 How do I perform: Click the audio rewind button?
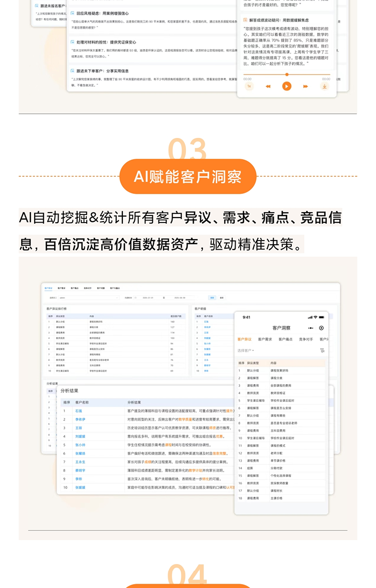click(268, 86)
